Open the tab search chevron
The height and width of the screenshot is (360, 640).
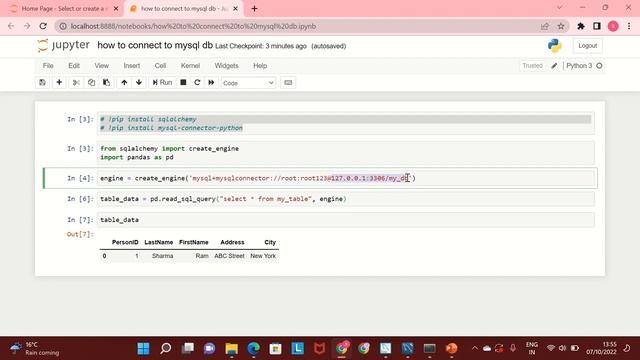pyautogui.click(x=560, y=8)
